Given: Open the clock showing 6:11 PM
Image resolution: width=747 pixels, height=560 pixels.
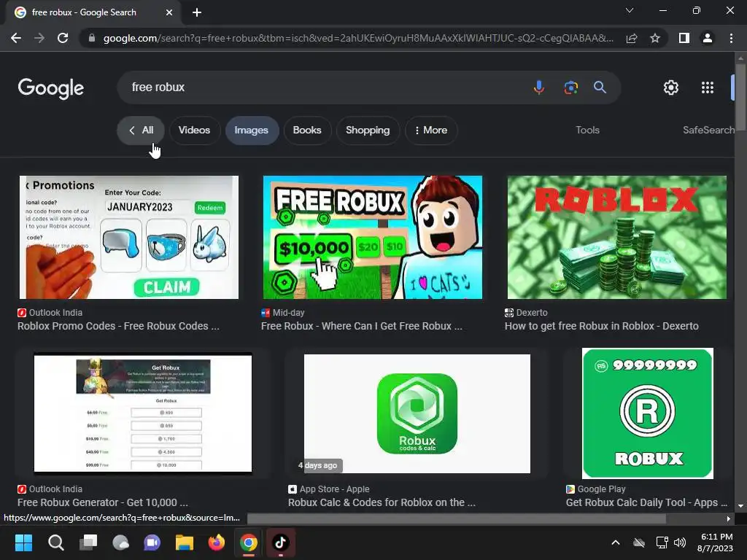Looking at the screenshot, I should (715, 542).
